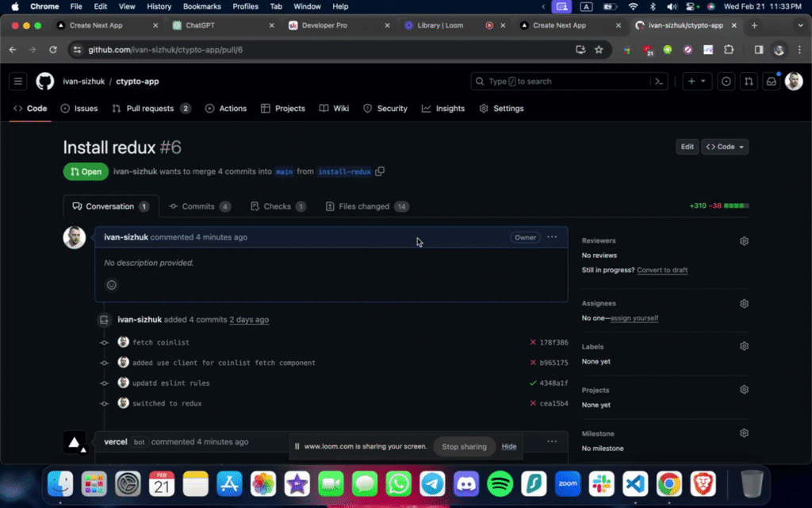This screenshot has width=812, height=508.
Task: Open the fork icon next to the bell
Action: (x=748, y=81)
